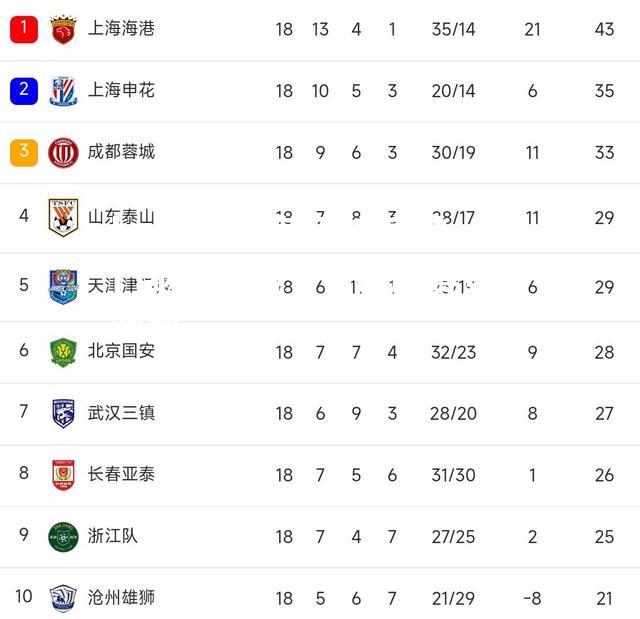640x619 pixels.
Task: Open the 成都蓉城 club badge
Action: tap(63, 153)
